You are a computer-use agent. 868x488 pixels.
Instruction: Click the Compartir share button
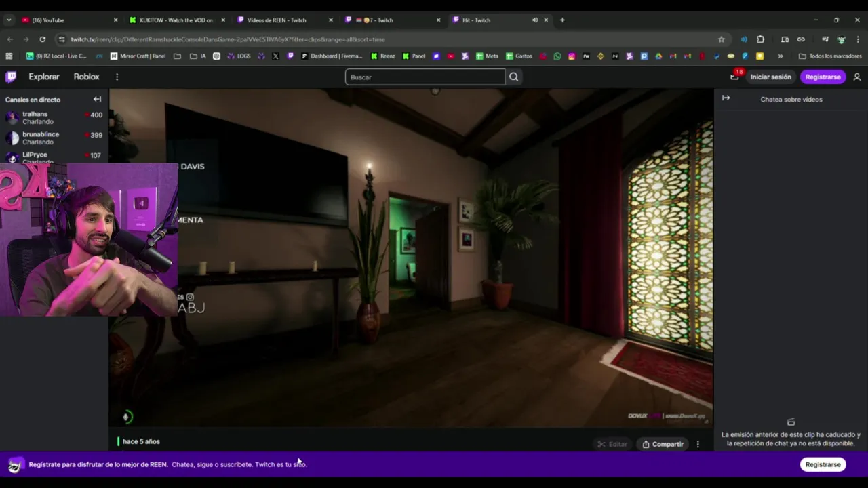click(x=663, y=444)
